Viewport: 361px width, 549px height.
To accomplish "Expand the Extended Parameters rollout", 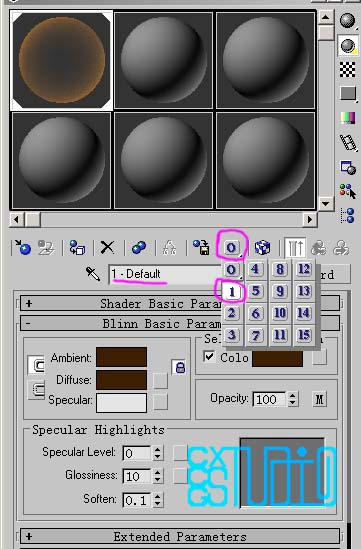I will [180, 536].
